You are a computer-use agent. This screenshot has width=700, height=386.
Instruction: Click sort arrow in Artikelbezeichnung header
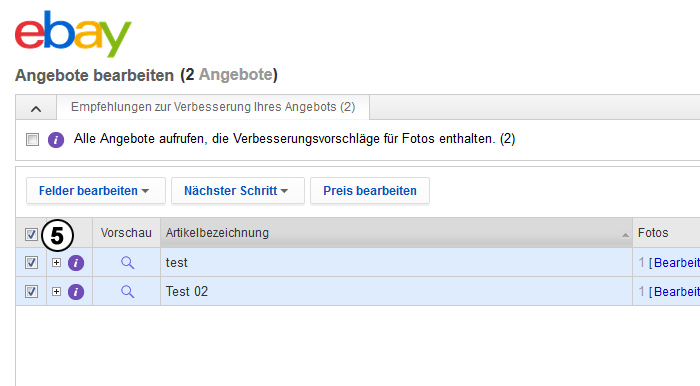pyautogui.click(x=625, y=235)
